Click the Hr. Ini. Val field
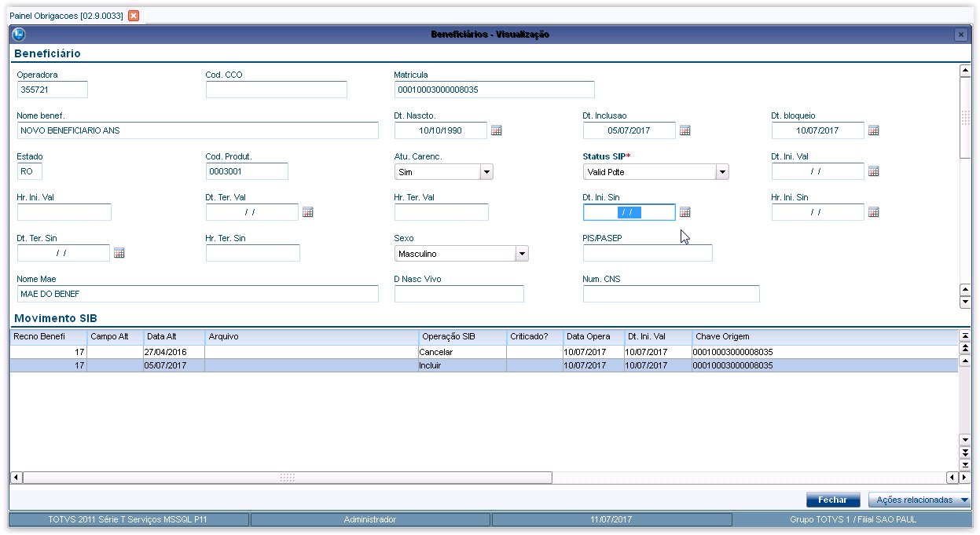Screen dimensions: 980x535 pyautogui.click(x=64, y=212)
